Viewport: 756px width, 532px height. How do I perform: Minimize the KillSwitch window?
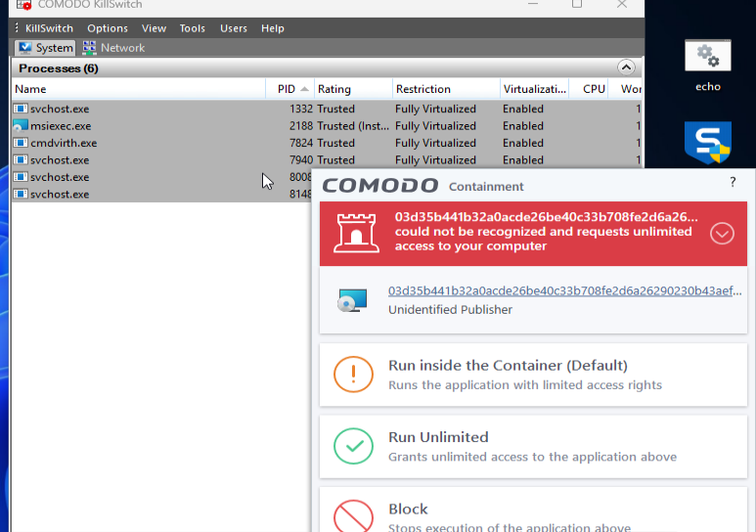(x=533, y=4)
